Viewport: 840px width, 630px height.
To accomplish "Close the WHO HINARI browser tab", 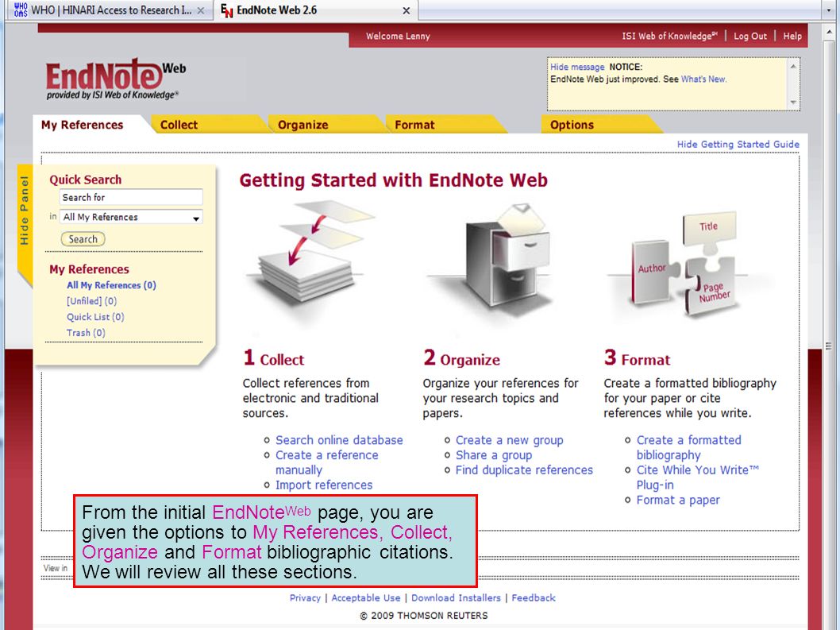I will click(x=201, y=10).
